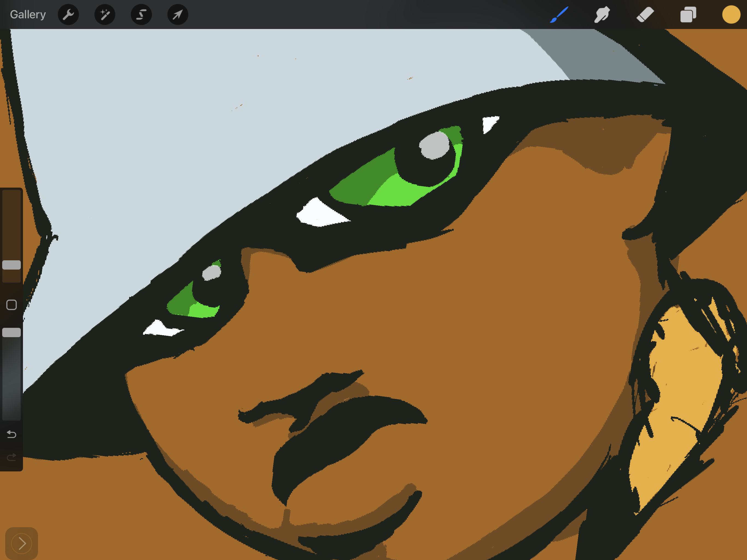Activate the Selection S-ribbon tool

coord(141,14)
